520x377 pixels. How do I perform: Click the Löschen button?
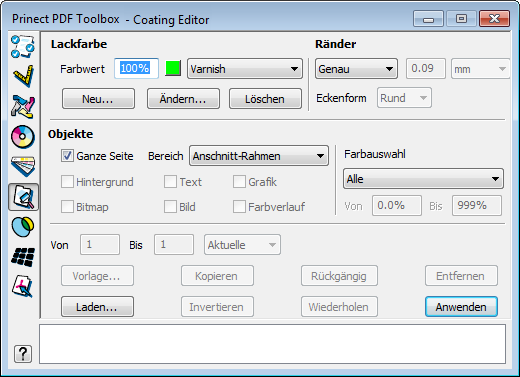point(265,99)
